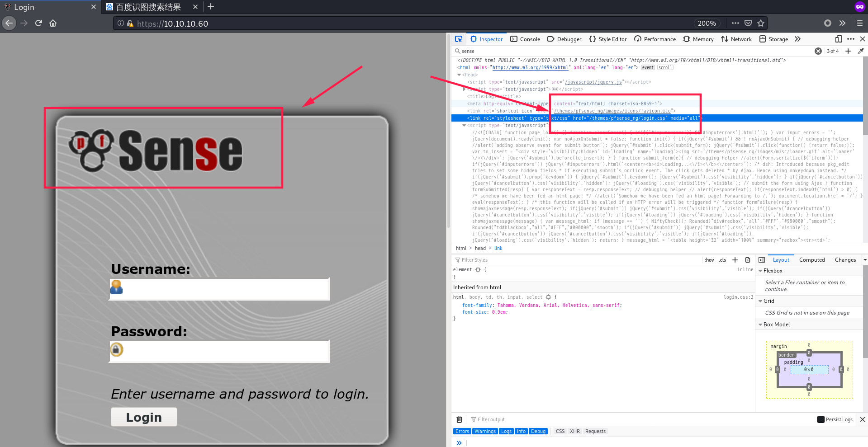Toggle the .cls classes panel
This screenshot has width=868, height=447.
722,260
